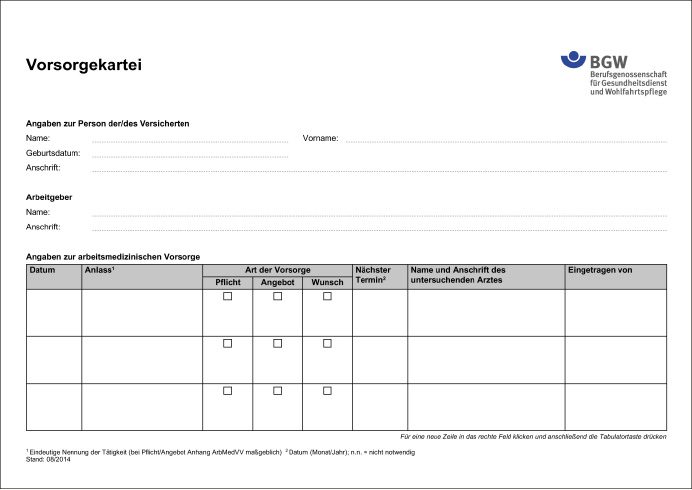Image resolution: width=692 pixels, height=490 pixels.
Task: Tick Angebot checkbox in first row
Action: (x=277, y=297)
